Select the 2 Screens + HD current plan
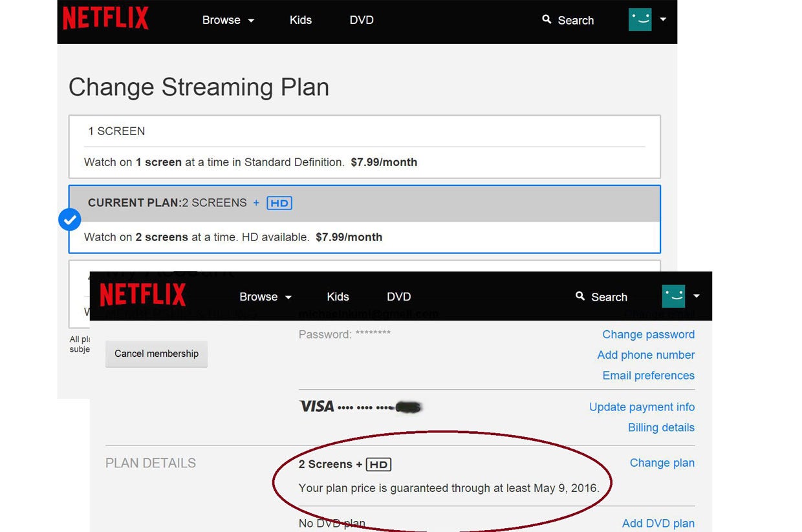 tap(365, 219)
